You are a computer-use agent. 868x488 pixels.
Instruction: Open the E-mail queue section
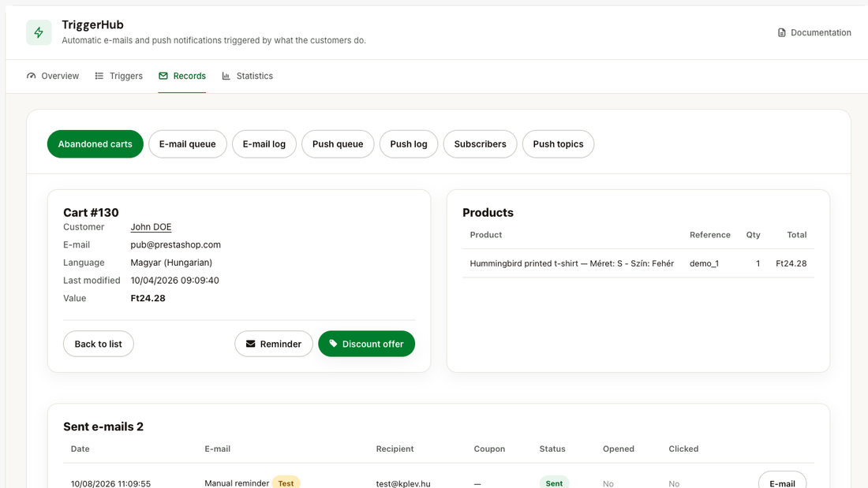(188, 143)
